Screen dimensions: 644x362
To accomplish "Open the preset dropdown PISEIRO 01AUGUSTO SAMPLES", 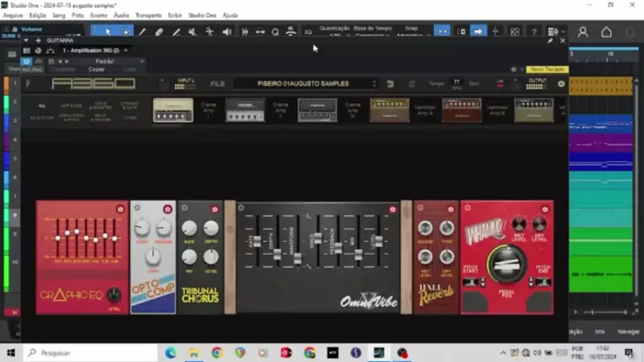I will [305, 84].
